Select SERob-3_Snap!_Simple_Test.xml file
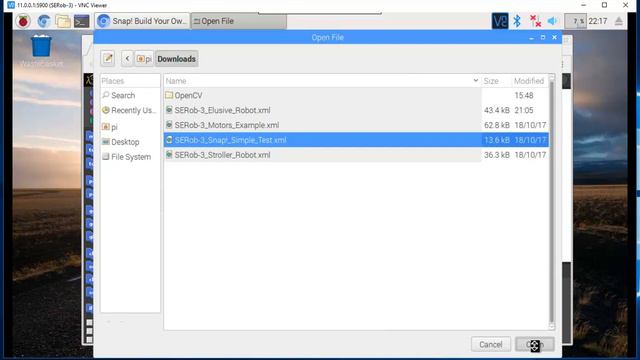Image resolution: width=640 pixels, height=360 pixels. (x=356, y=140)
